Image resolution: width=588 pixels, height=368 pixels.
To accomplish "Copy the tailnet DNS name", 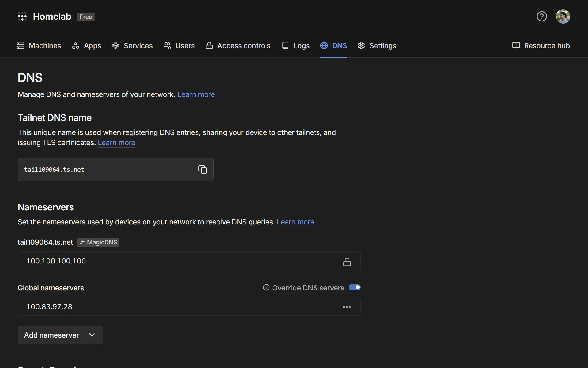I will click(x=202, y=169).
